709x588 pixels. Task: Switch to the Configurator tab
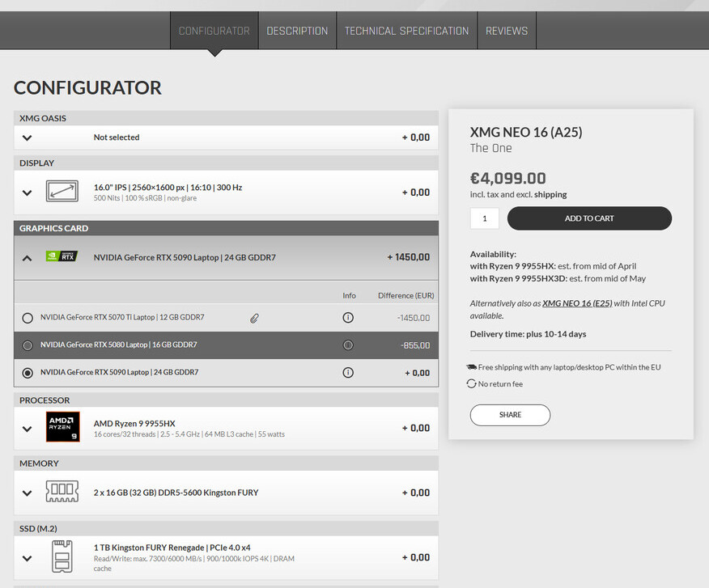tap(214, 31)
